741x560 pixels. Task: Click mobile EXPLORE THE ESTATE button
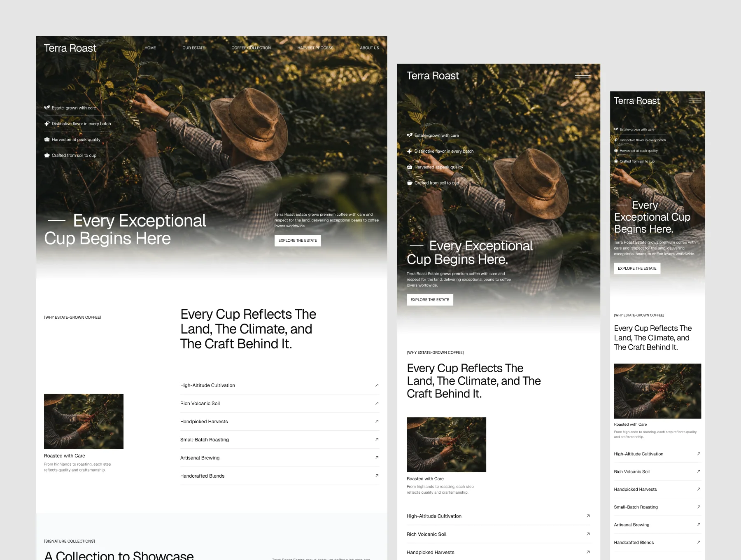637,268
